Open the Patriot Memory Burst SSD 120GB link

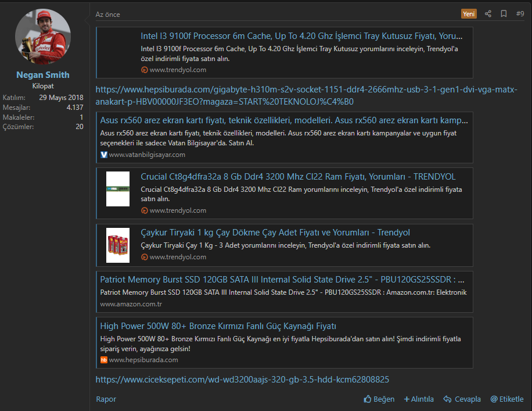pos(282,280)
